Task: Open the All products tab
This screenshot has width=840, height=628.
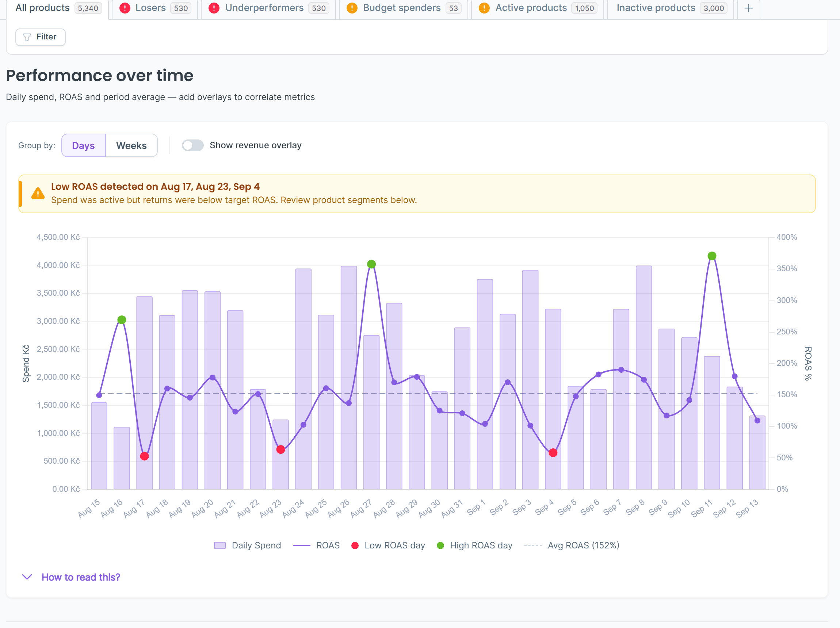Action: coord(58,8)
